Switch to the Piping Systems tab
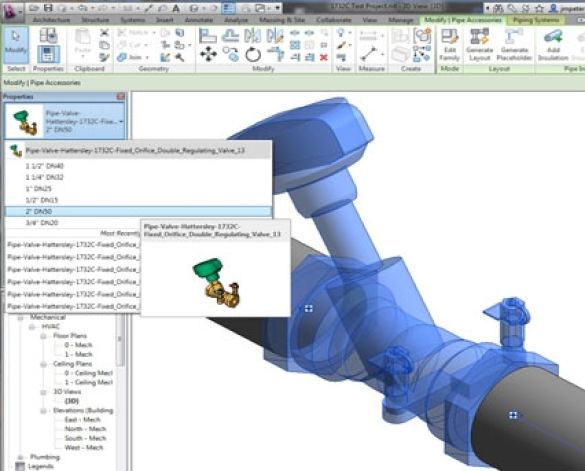Screen dimensions: 585x471 click(x=536, y=20)
